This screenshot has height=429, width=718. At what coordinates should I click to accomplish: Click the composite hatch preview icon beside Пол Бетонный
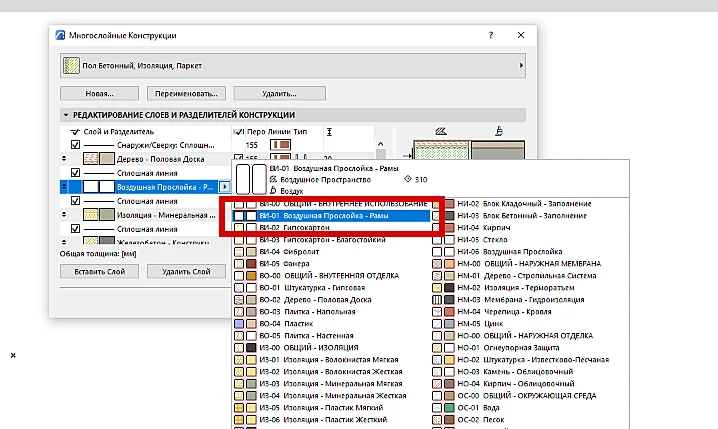tap(71, 65)
